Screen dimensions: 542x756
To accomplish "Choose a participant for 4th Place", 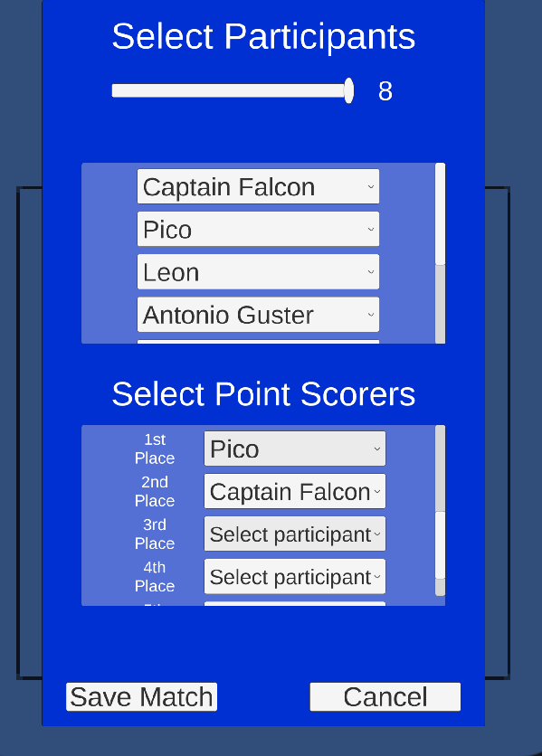I will click(295, 577).
